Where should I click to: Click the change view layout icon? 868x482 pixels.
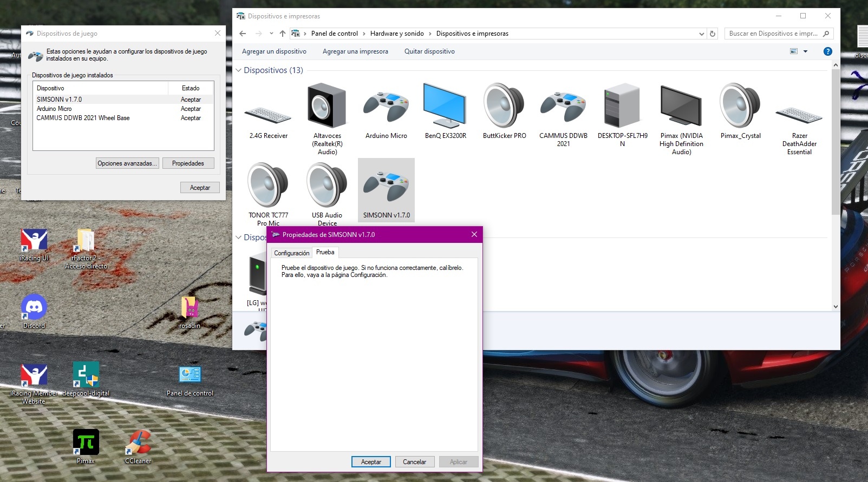794,51
